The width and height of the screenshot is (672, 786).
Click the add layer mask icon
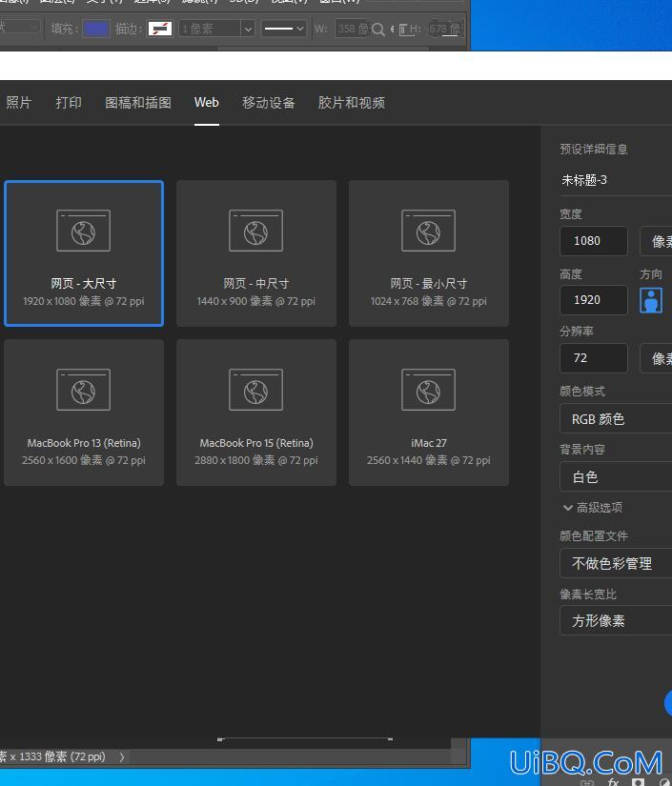[638, 781]
